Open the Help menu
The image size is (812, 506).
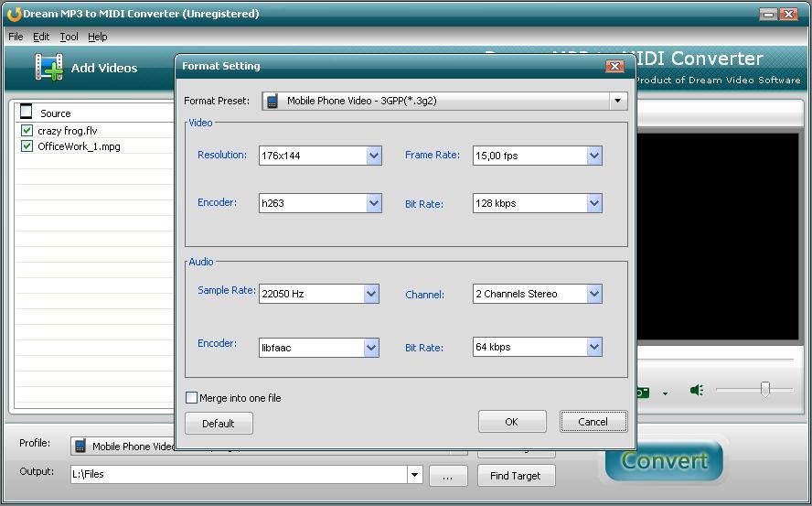coord(97,37)
